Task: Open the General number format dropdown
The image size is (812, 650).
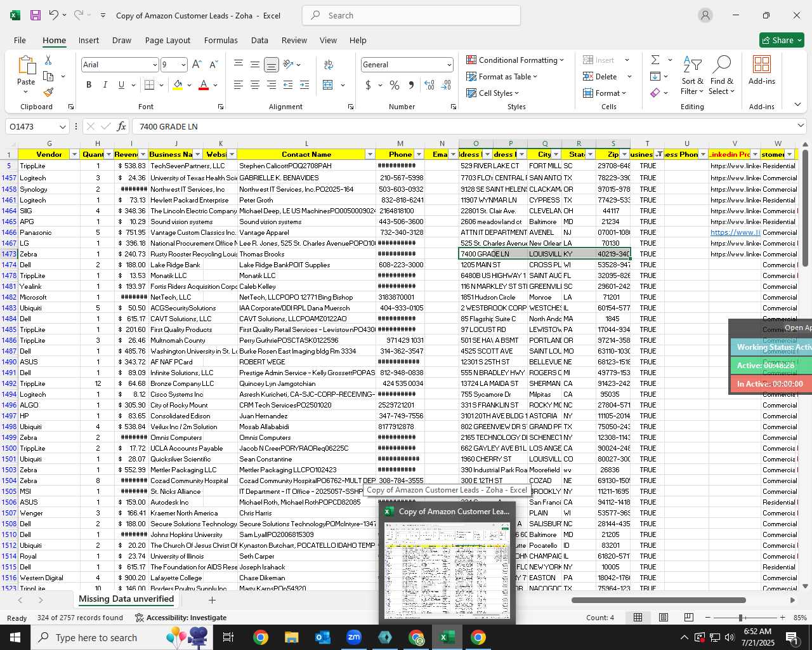Action: [449, 65]
